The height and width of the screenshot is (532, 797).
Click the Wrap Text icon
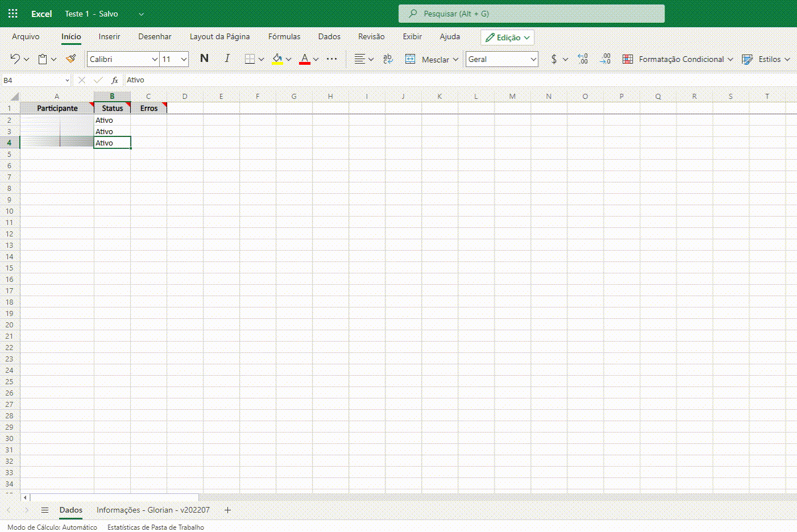pos(388,59)
